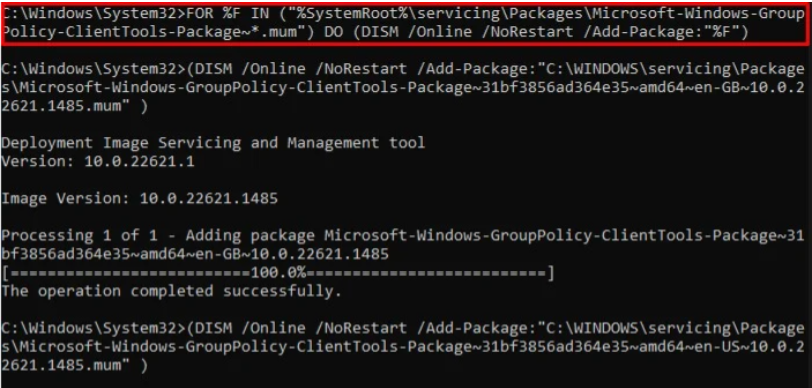Click the '/Add-Package:"%F")' text in the red box
This screenshot has height=388, width=812.
(665, 33)
